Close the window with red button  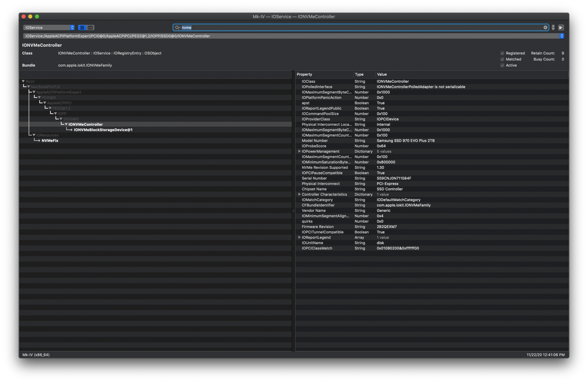tap(24, 17)
